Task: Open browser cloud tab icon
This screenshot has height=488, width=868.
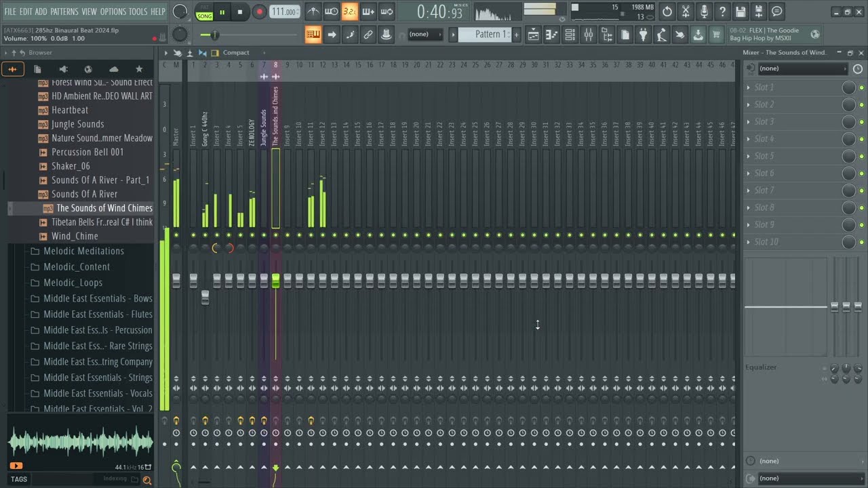Action: [x=113, y=69]
